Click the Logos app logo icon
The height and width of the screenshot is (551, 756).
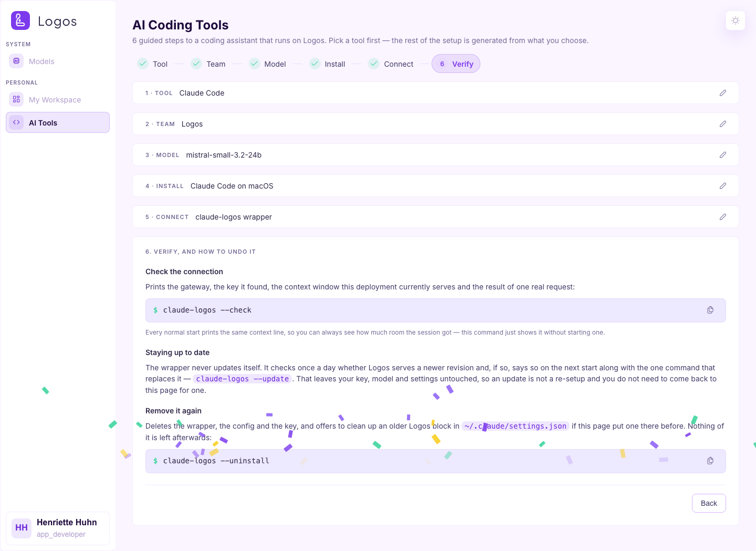coord(20,20)
